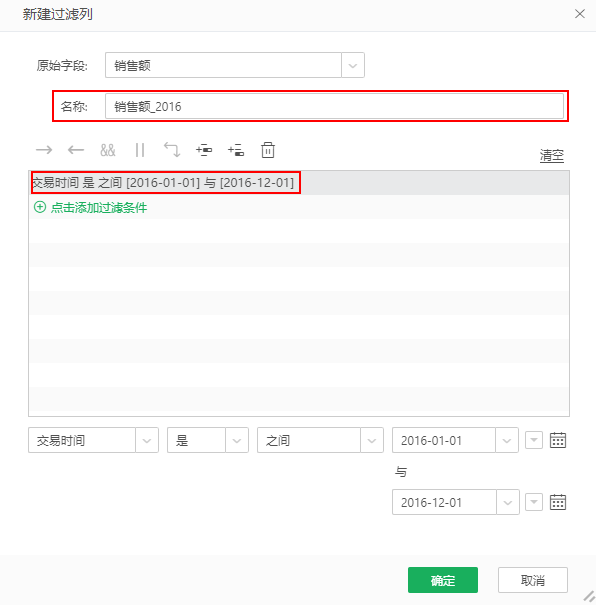
Task: Click the 2016-12-01 date text field
Action: (x=444, y=502)
